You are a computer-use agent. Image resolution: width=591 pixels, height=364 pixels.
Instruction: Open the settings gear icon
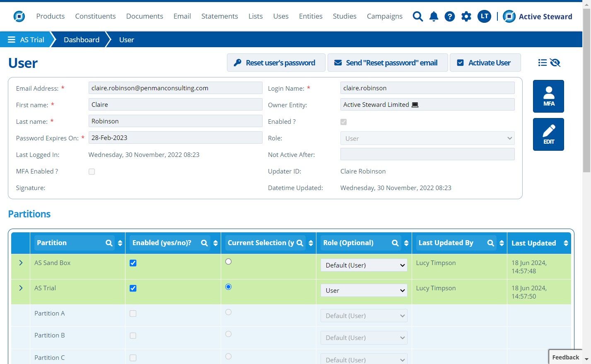point(466,17)
